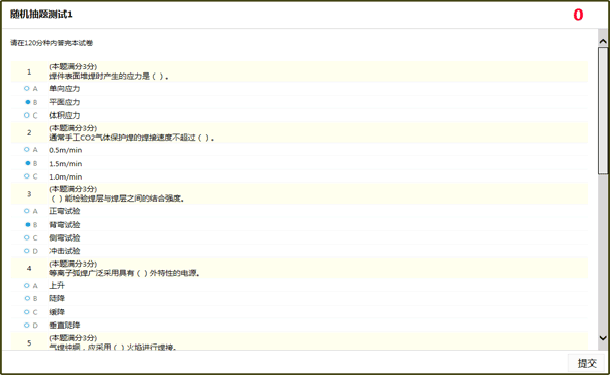Choose option B 平面应力 in question 1
Image resolution: width=610 pixels, height=375 pixels.
(28, 102)
